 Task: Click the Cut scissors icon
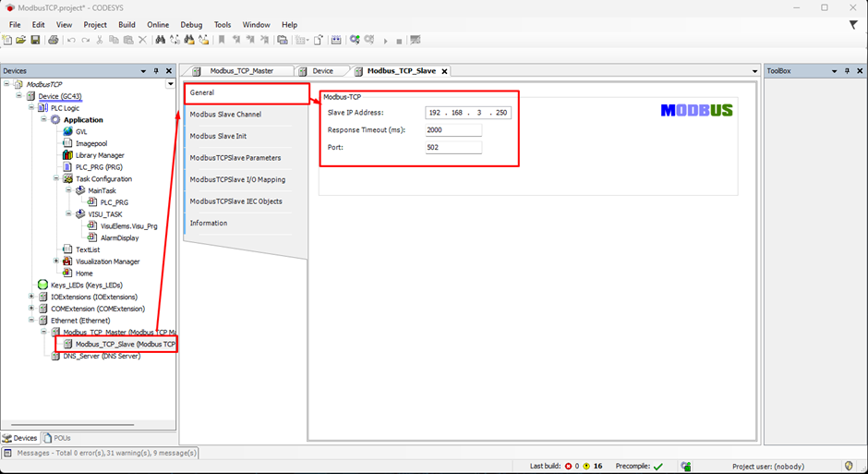click(100, 40)
